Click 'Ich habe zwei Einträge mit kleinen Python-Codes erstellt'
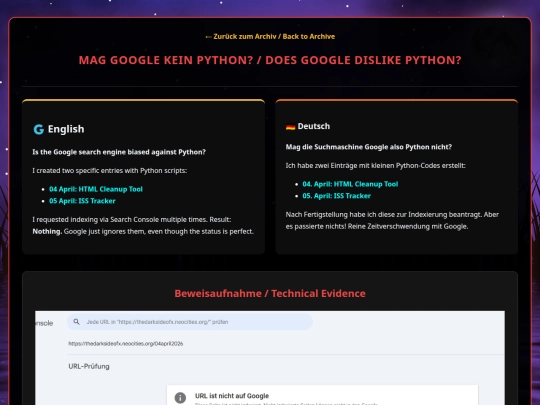Screen dimensions: 540x405 point(375,166)
